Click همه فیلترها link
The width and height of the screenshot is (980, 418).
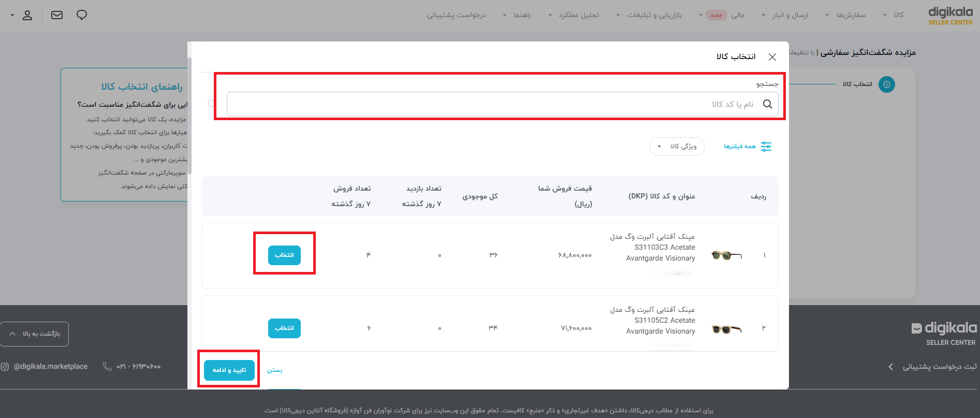point(740,147)
